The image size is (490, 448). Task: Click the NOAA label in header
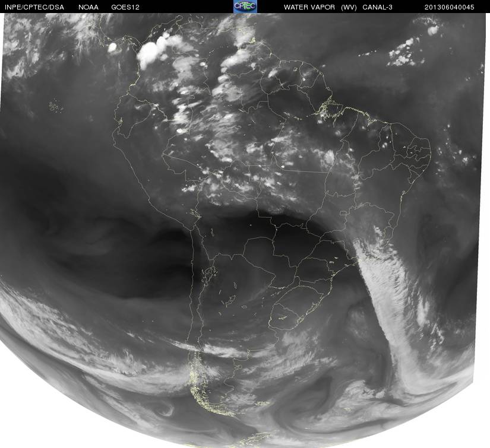88,7
